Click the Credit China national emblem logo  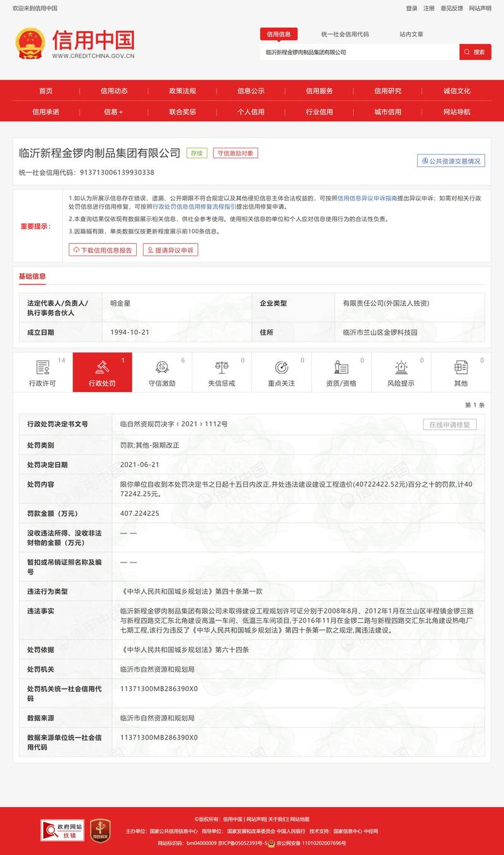tap(30, 44)
